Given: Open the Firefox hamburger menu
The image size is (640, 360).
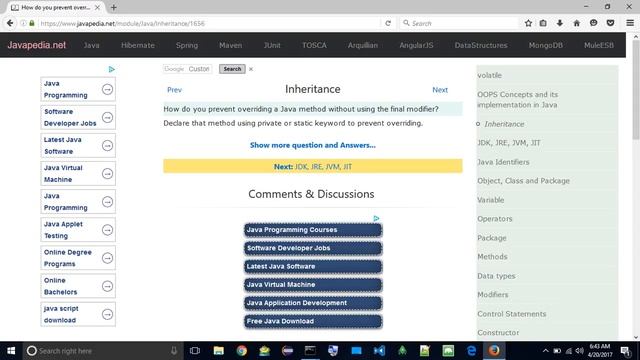Looking at the screenshot, I should coord(630,23).
